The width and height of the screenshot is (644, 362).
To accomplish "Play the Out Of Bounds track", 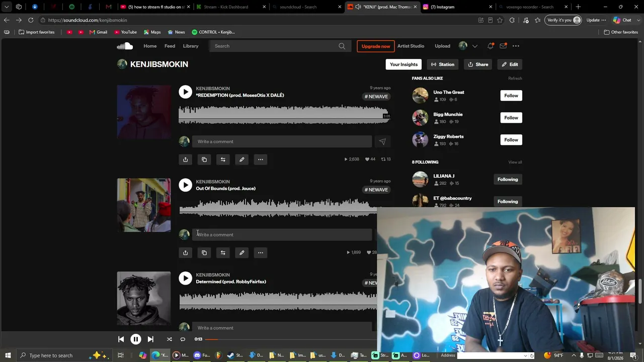I will pos(185,185).
